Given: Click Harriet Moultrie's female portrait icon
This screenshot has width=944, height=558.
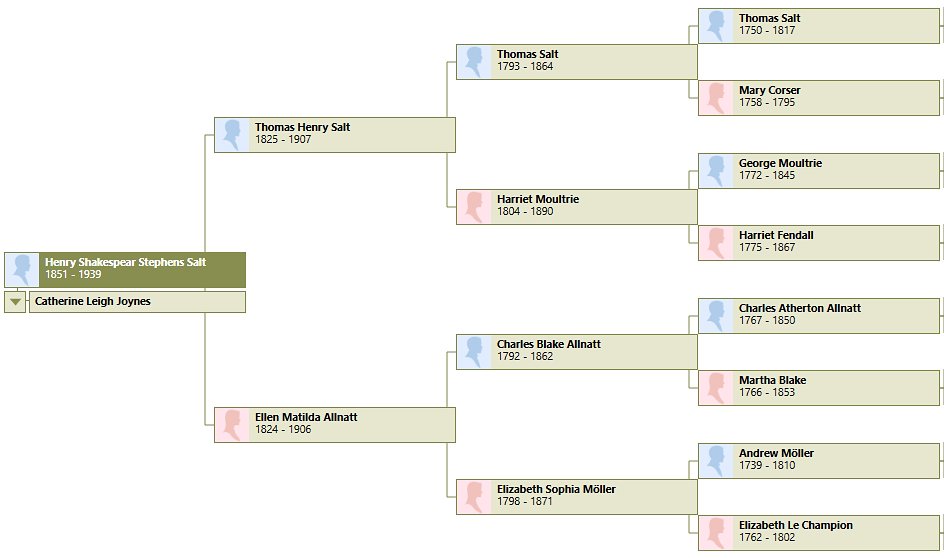Looking at the screenshot, I should [474, 207].
